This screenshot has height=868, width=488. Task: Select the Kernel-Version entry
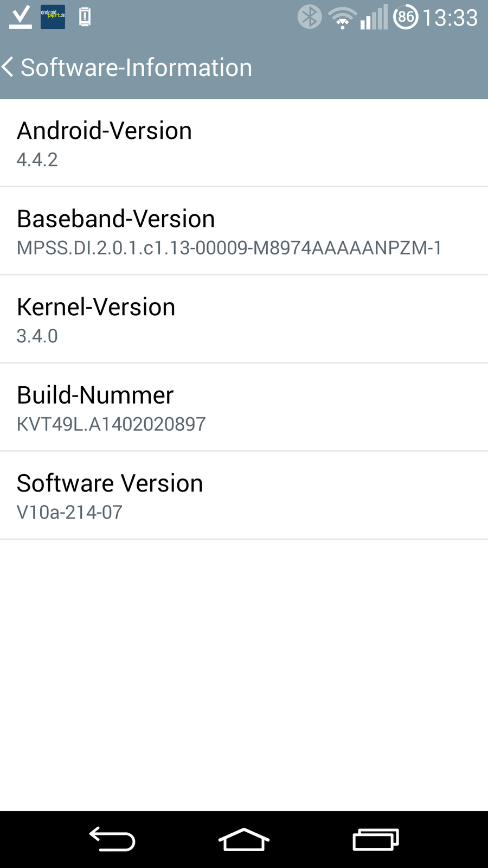click(244, 320)
